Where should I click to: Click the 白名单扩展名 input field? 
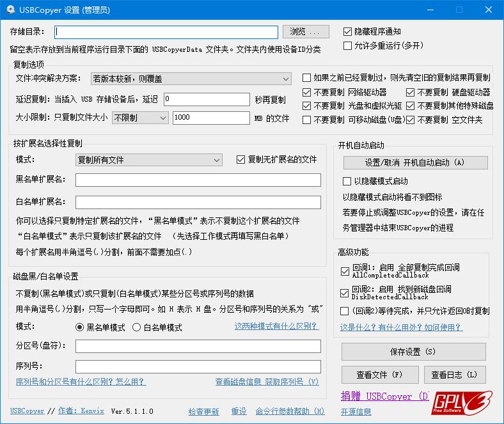pyautogui.click(x=198, y=202)
